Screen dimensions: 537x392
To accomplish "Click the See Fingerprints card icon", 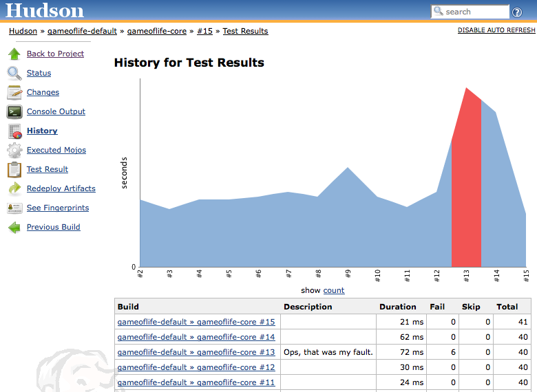I will tap(14, 208).
